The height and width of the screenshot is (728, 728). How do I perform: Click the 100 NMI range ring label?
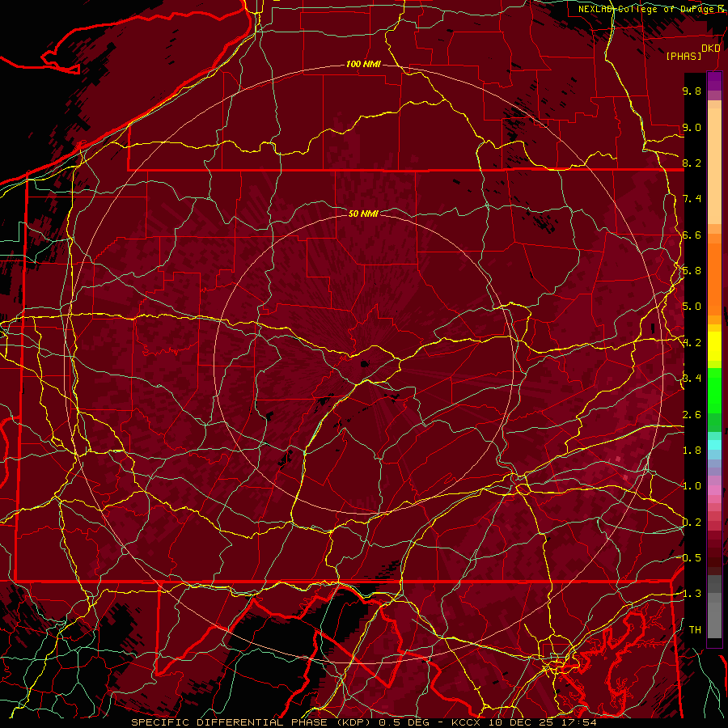pyautogui.click(x=363, y=64)
